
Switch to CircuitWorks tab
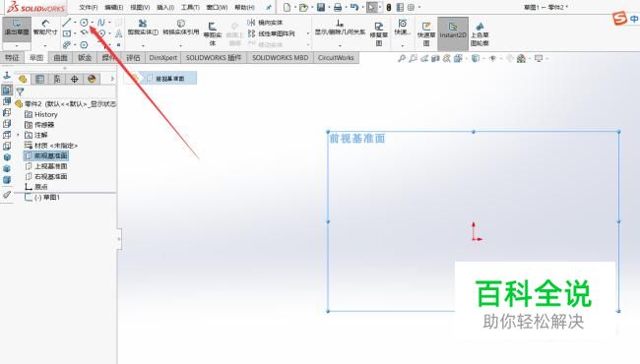[336, 58]
